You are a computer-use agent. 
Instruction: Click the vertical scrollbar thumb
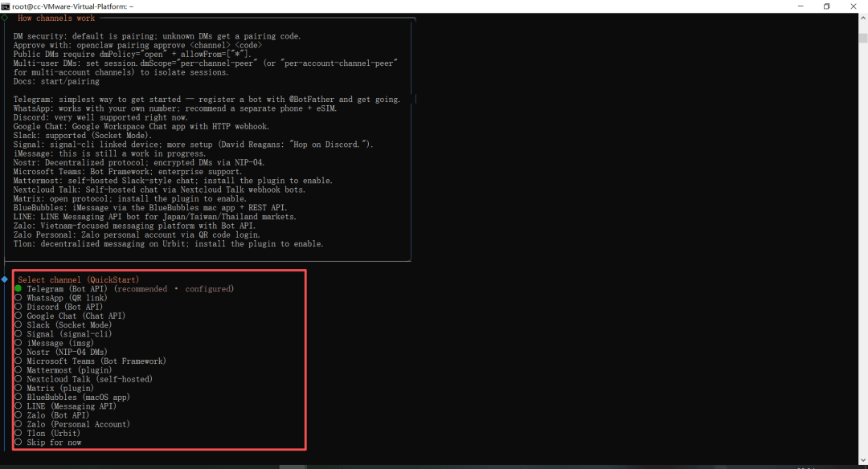pyautogui.click(x=863, y=38)
